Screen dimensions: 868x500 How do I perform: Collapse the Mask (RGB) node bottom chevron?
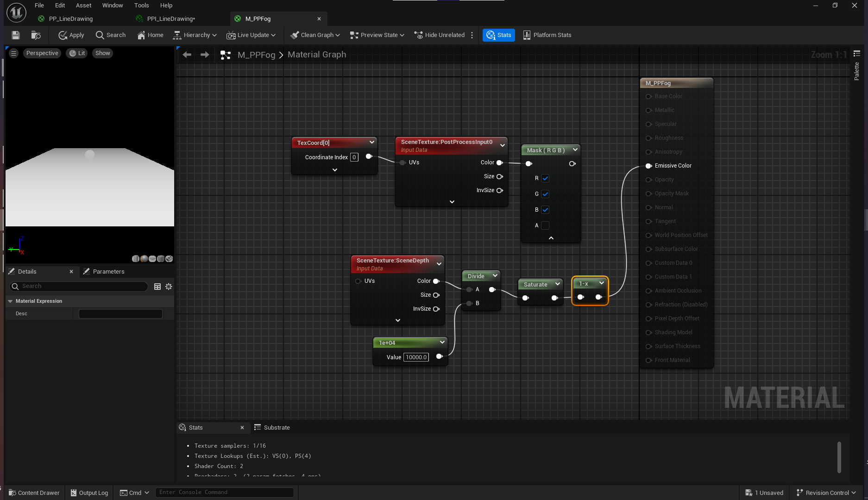(x=551, y=238)
